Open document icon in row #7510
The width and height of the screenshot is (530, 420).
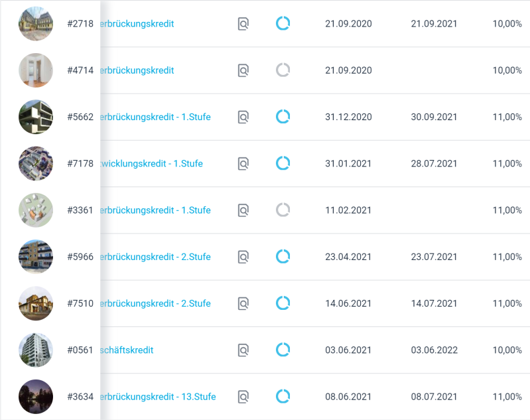243,303
